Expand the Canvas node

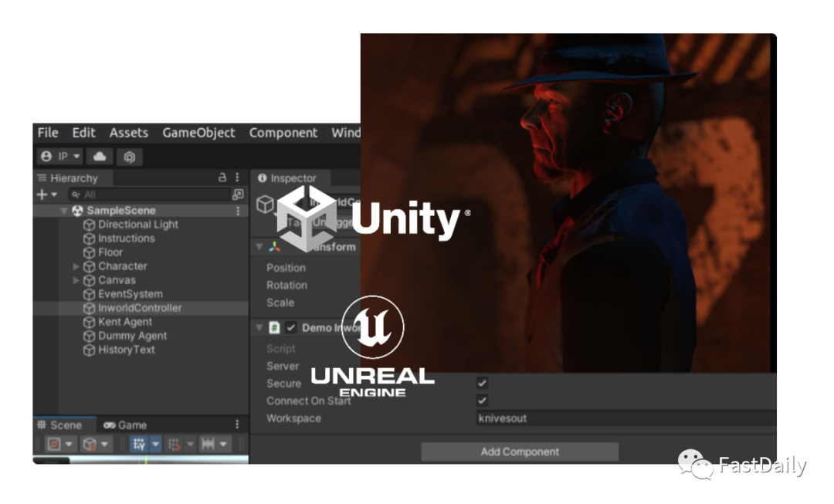click(x=76, y=280)
